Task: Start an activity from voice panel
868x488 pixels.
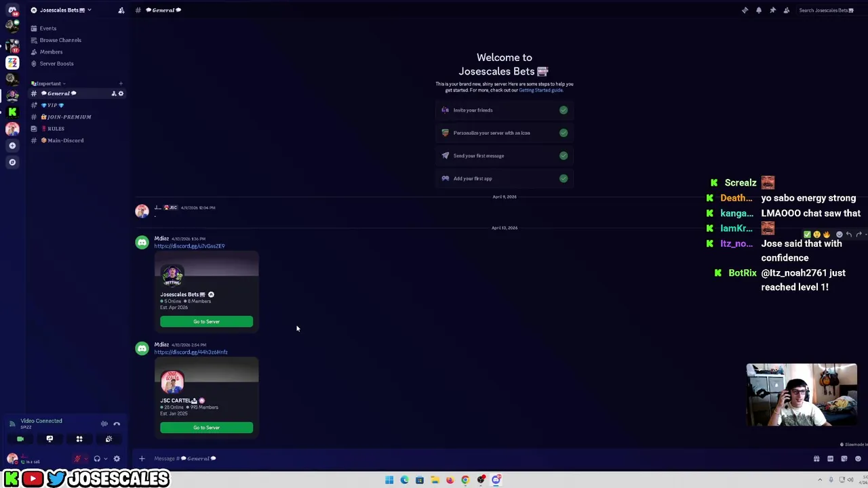Action: (79, 439)
